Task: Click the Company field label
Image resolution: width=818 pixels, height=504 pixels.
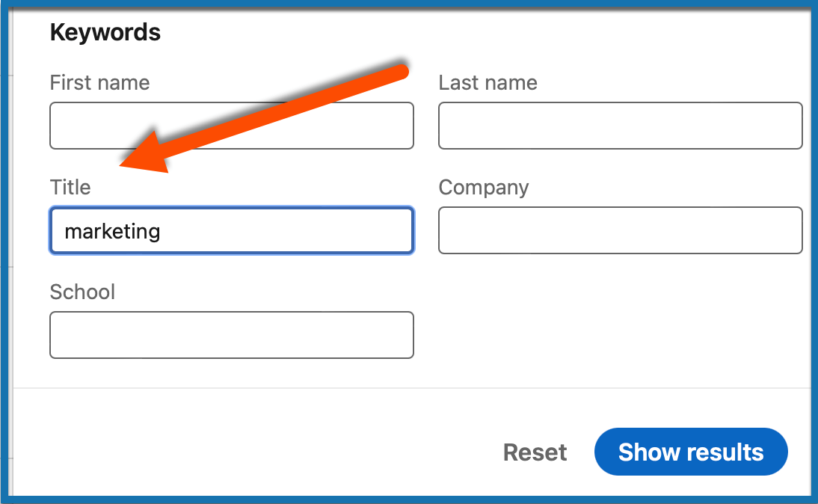Action: tap(483, 188)
